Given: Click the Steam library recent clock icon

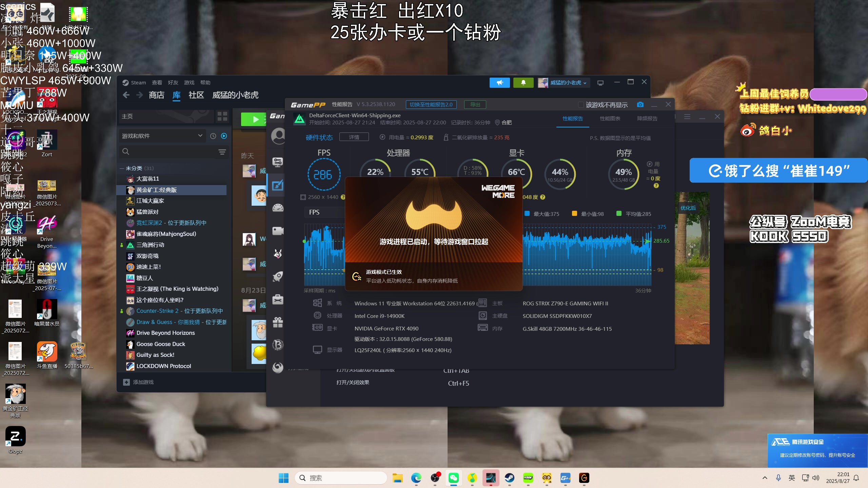Looking at the screenshot, I should 213,136.
